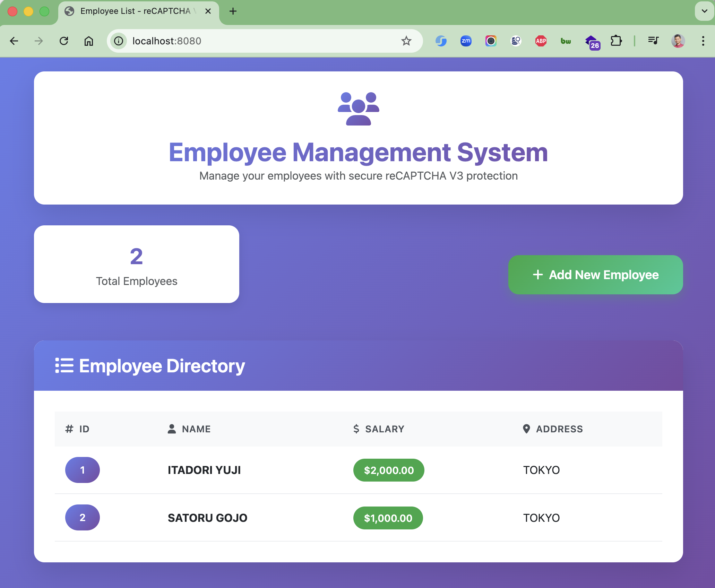Viewport: 715px width, 588px height.
Task: Open the media controls icon
Action: tap(653, 41)
